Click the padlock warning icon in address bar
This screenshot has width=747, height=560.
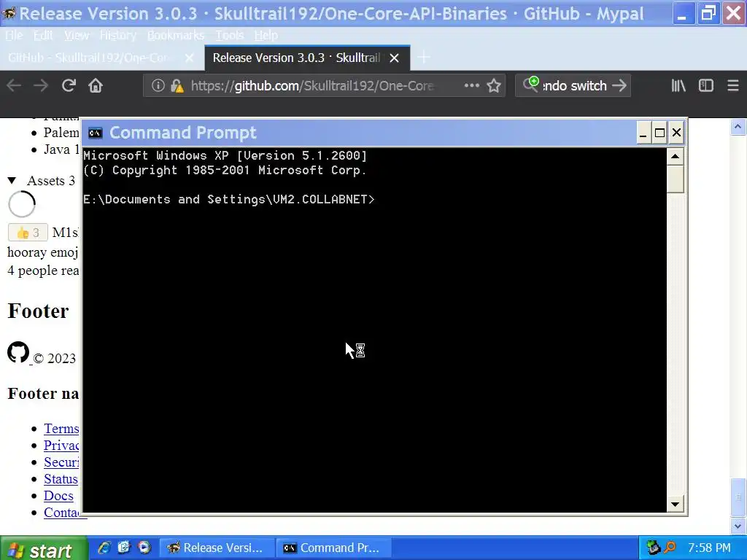(x=177, y=86)
